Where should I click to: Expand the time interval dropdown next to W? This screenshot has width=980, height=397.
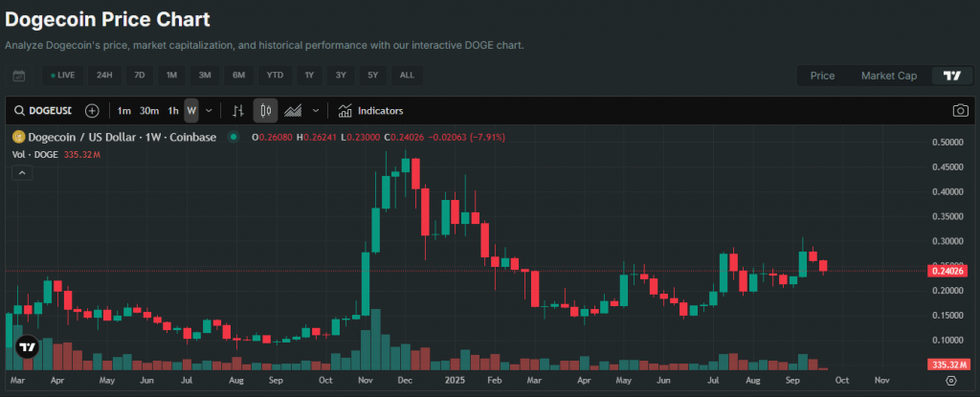pos(209,111)
